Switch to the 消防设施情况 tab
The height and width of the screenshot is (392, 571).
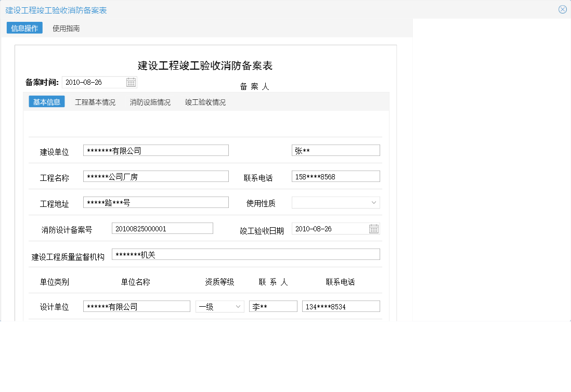point(150,102)
